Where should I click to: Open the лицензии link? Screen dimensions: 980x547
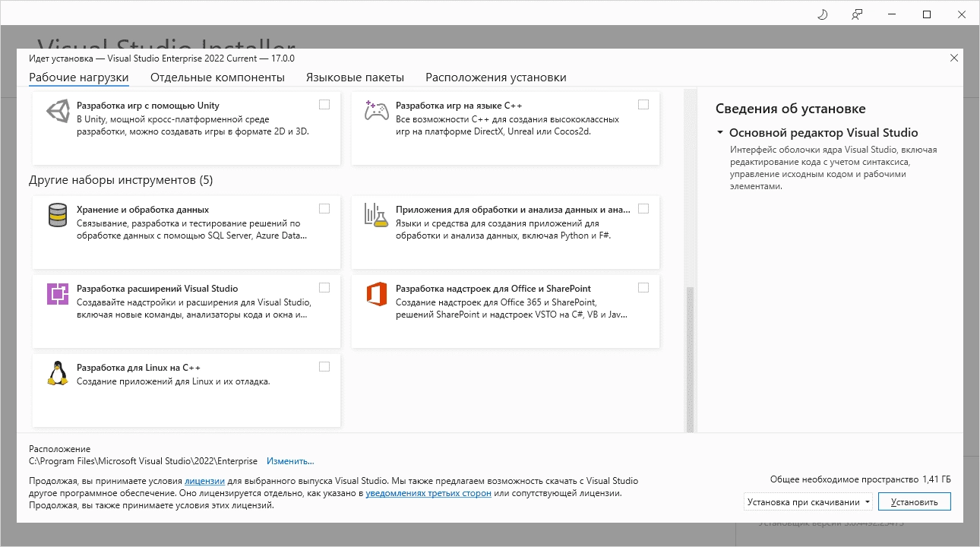pyautogui.click(x=204, y=481)
